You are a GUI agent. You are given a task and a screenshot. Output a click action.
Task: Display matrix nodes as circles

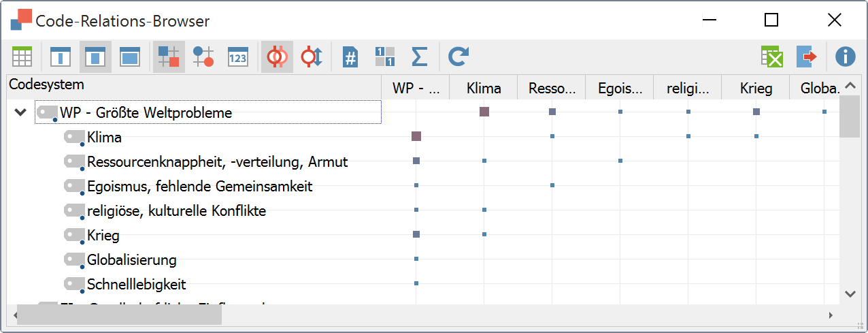click(x=203, y=57)
